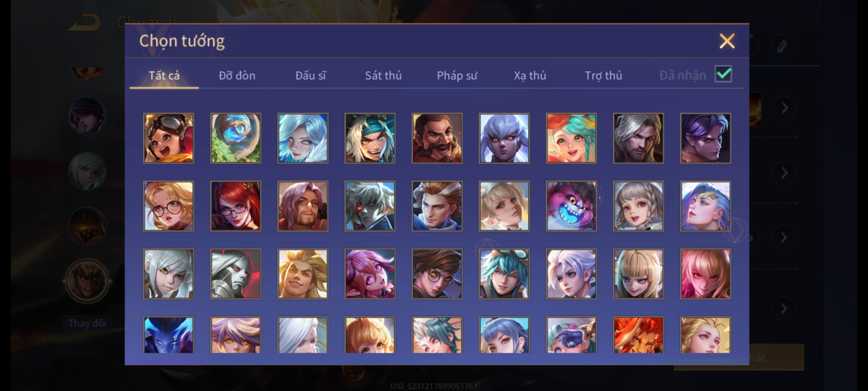Image resolution: width=868 pixels, height=391 pixels.
Task: Toggle the Đã nhận checkbox
Action: pos(723,74)
